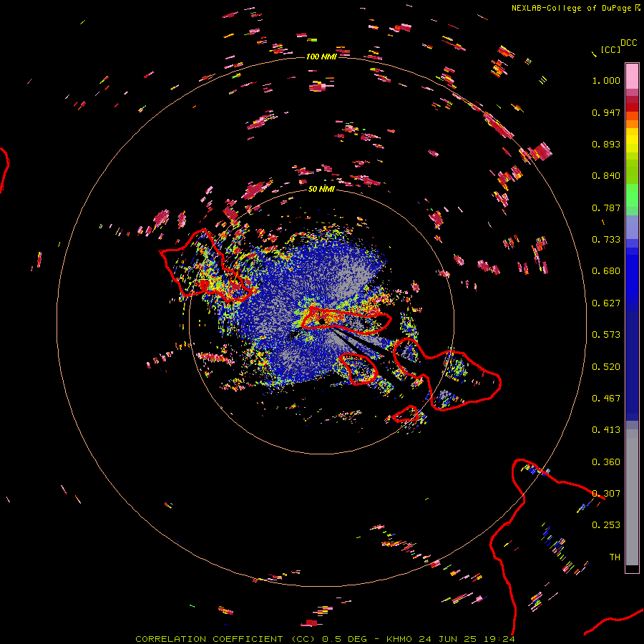Click the 0.573 legend value
Viewport: 644px width, 644px height.
point(606,335)
